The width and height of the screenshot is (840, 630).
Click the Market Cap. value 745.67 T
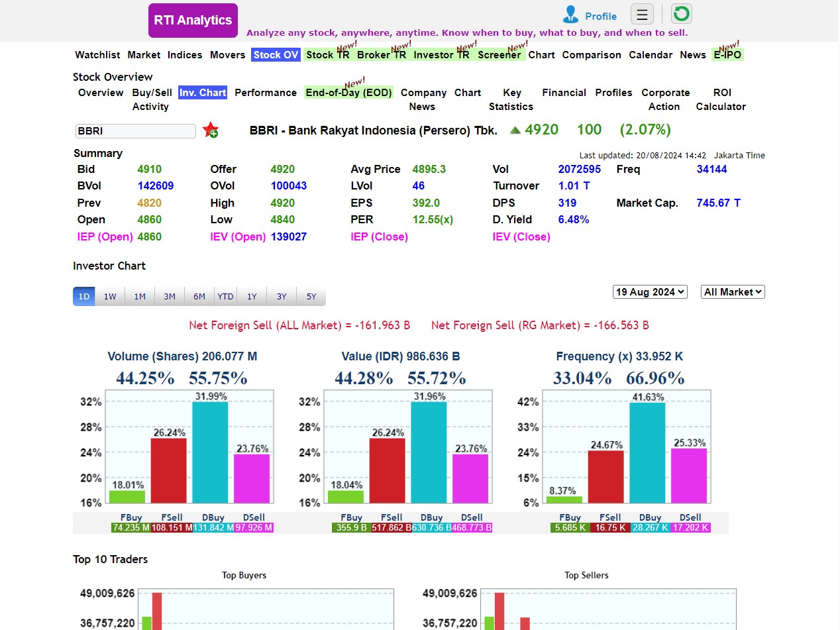pyautogui.click(x=719, y=203)
